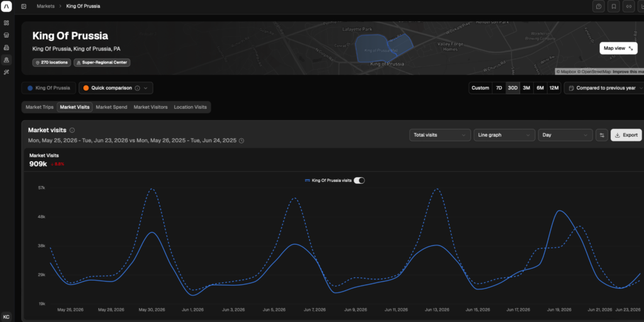Screen dimensions: 644x322
Task: Click the info icon beside Market visits title
Action: coord(72,130)
